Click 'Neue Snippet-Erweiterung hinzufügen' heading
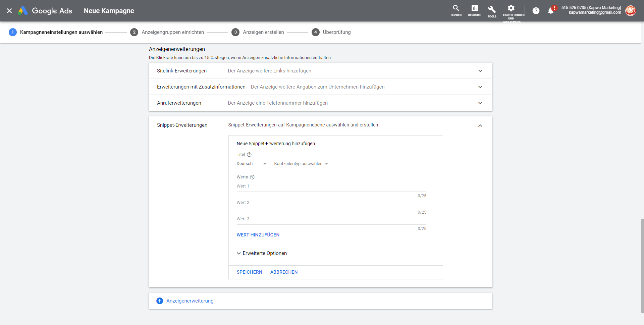 [276, 144]
